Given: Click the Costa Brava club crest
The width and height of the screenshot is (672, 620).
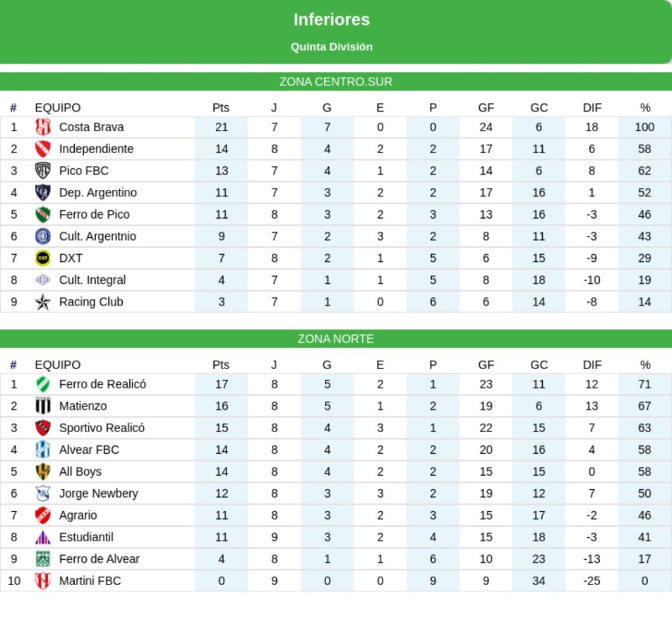Looking at the screenshot, I should coord(43,127).
